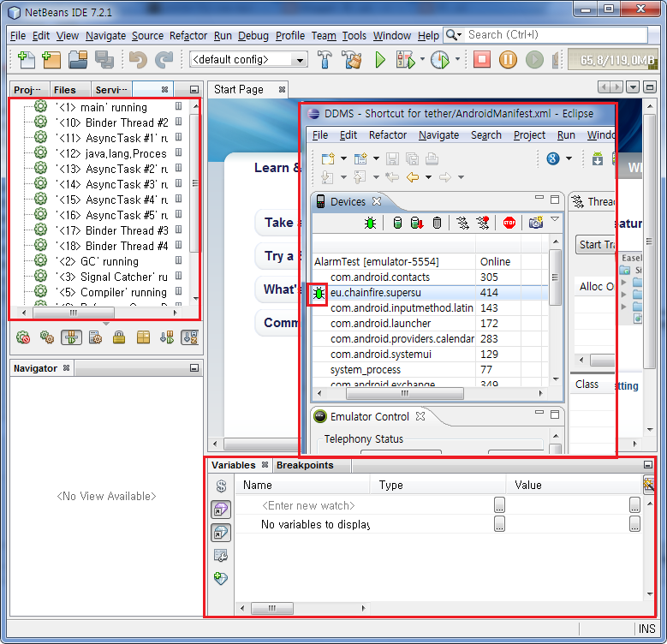667x644 pixels.
Task: Click the Build Project hammer icon
Action: coord(325,60)
